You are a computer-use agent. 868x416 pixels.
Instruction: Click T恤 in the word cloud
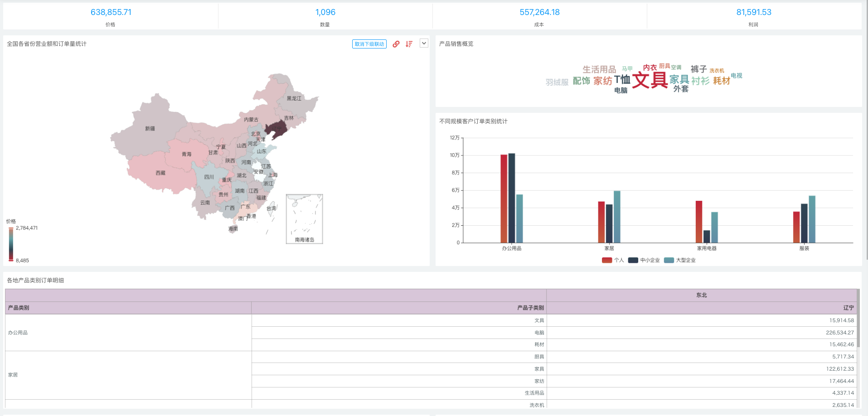[x=622, y=80]
